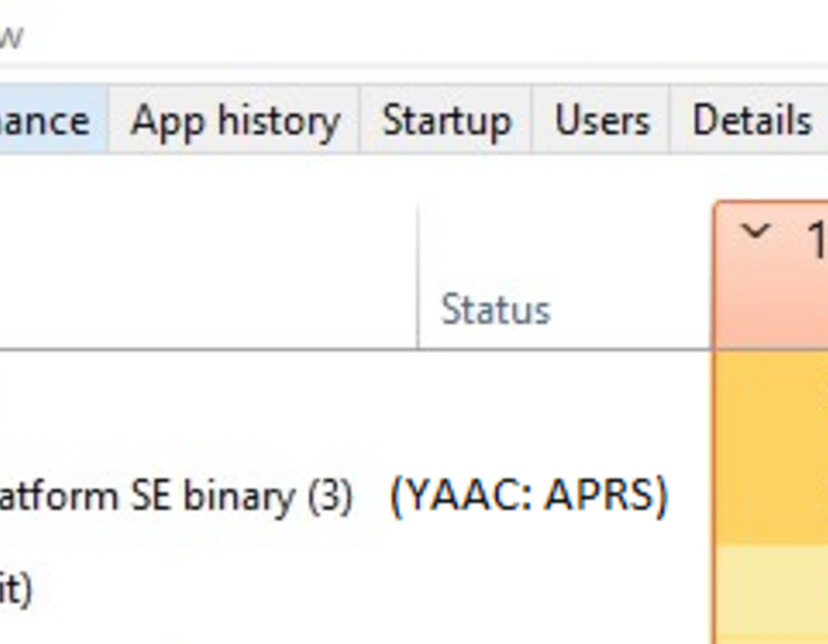Click left border of highlighted CPU column header
The width and height of the screenshot is (828, 644).
tap(713, 276)
